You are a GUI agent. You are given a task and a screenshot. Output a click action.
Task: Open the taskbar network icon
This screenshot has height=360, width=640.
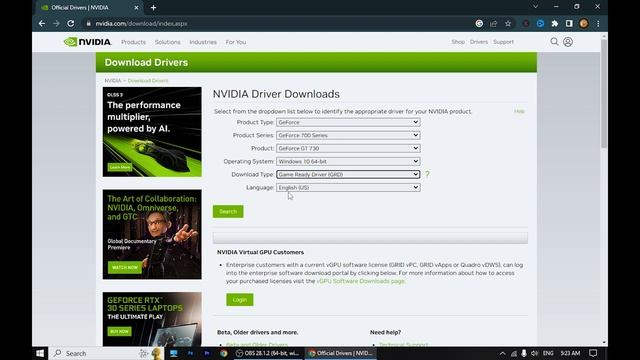click(x=513, y=353)
